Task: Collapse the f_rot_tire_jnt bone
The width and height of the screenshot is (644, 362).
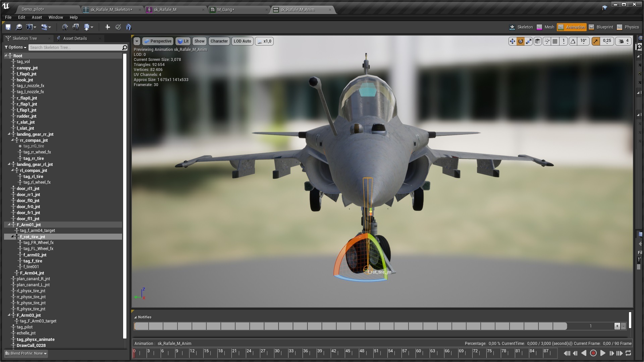Action: 12,237
